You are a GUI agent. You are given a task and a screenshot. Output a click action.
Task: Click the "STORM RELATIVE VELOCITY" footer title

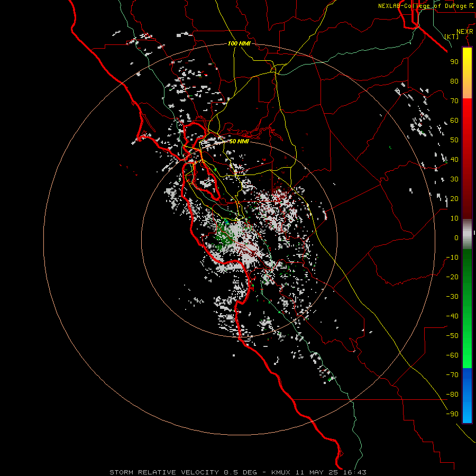(164, 472)
